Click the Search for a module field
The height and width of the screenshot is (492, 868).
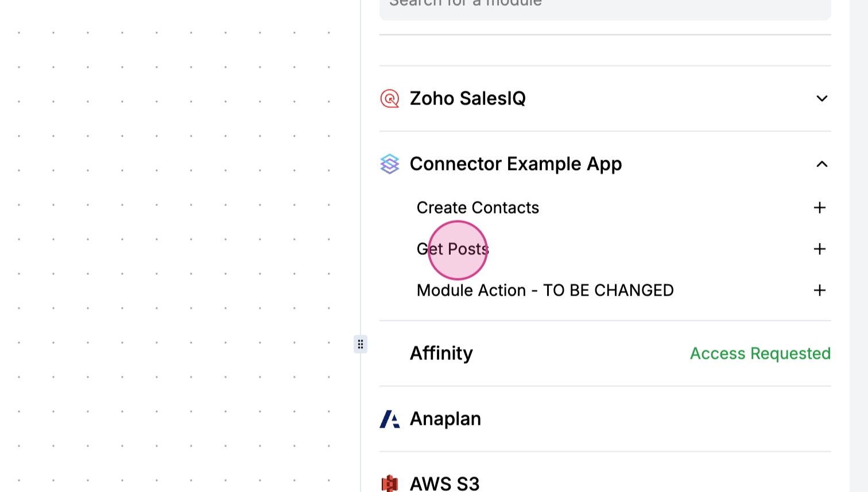click(x=604, y=6)
